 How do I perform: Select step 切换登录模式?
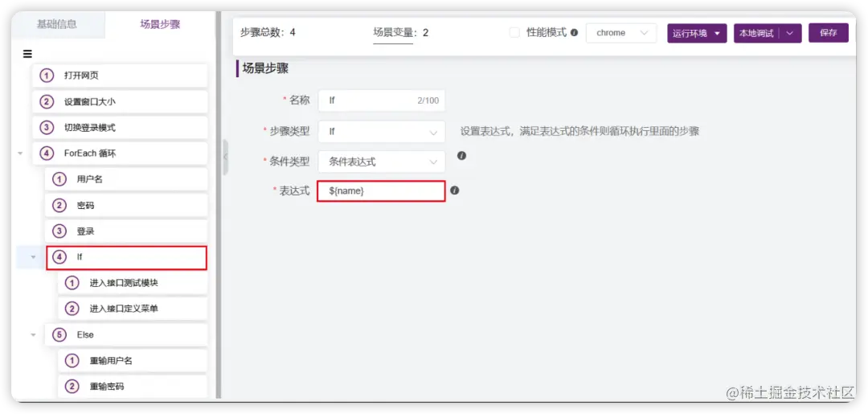point(120,127)
